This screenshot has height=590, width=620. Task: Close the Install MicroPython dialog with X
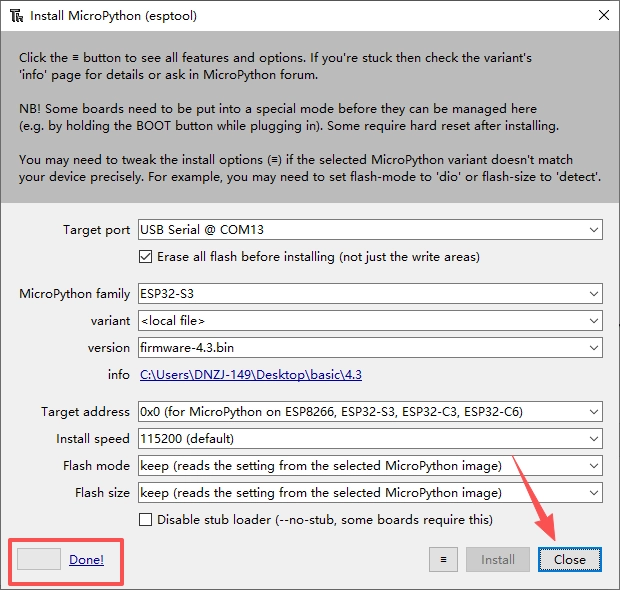tap(603, 15)
